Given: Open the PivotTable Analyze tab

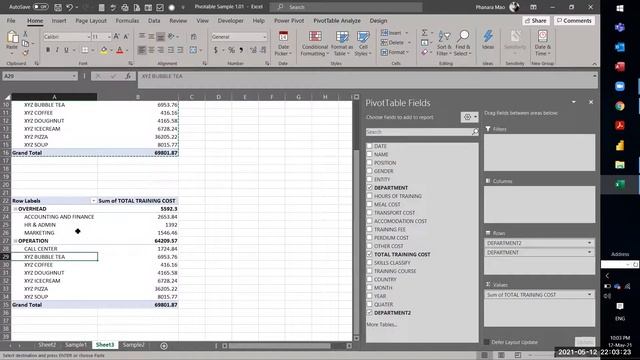Looking at the screenshot, I should pyautogui.click(x=337, y=20).
